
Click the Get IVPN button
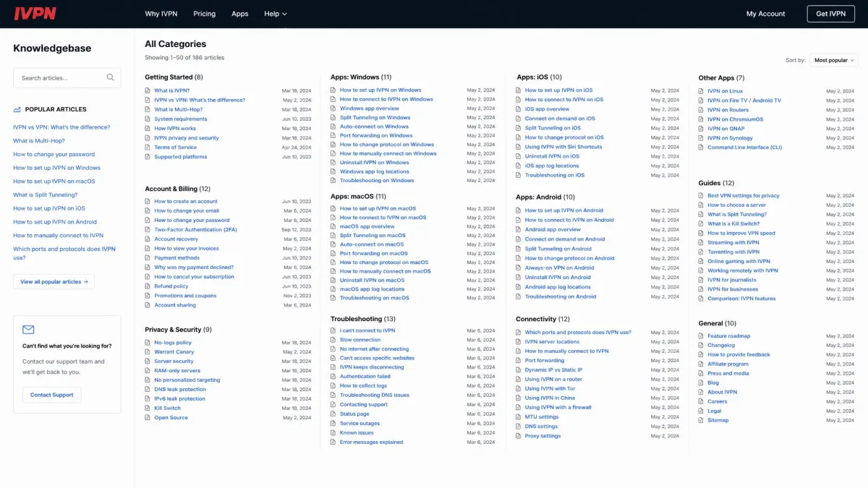coord(830,14)
